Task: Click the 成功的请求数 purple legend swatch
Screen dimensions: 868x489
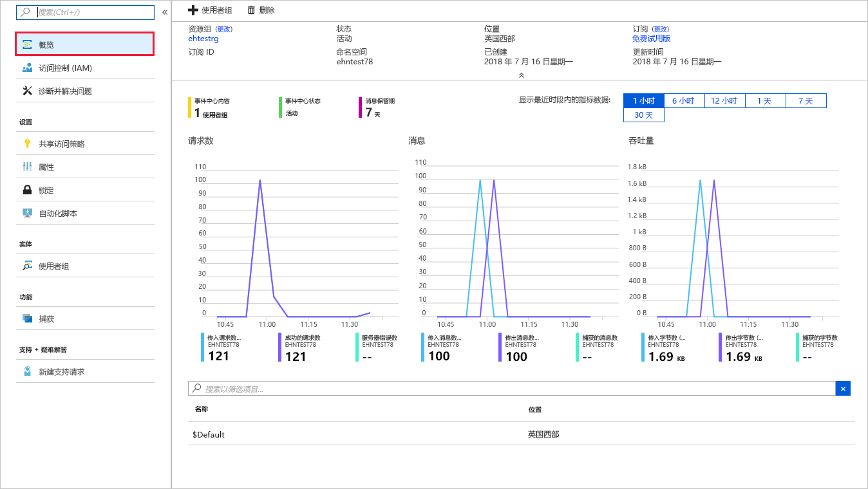Action: click(280, 347)
